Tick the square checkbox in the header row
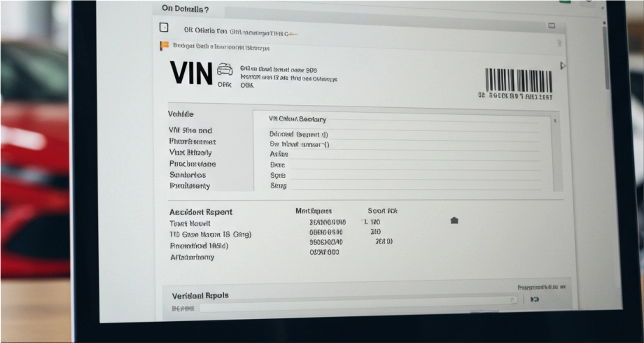The height and width of the screenshot is (343, 644). tap(164, 27)
